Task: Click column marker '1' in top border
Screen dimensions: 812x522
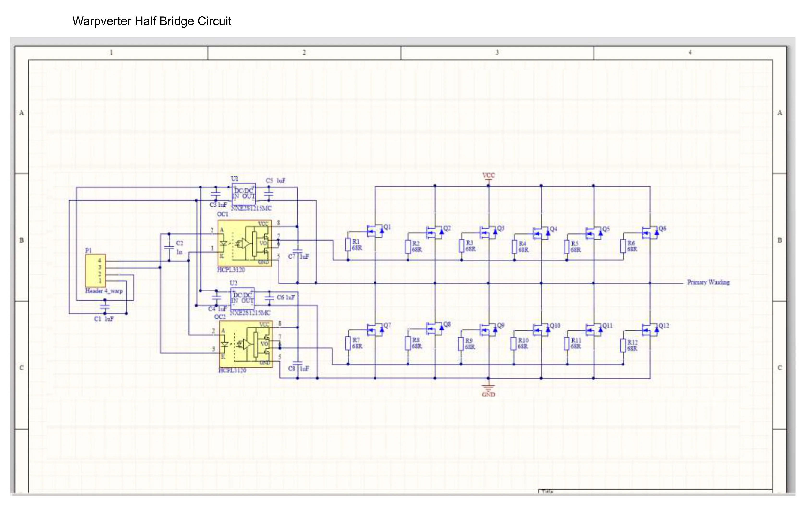Action: coord(111,52)
